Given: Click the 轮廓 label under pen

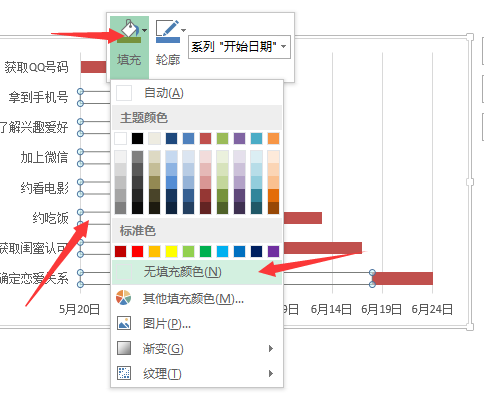Looking at the screenshot, I should [x=168, y=60].
